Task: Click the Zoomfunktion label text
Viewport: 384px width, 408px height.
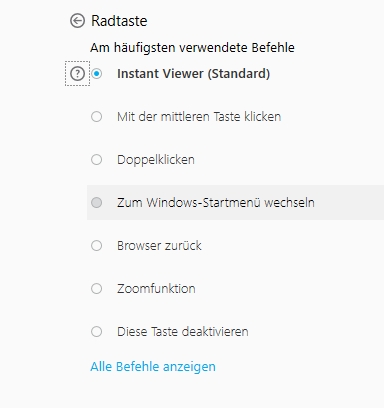Action: [156, 289]
